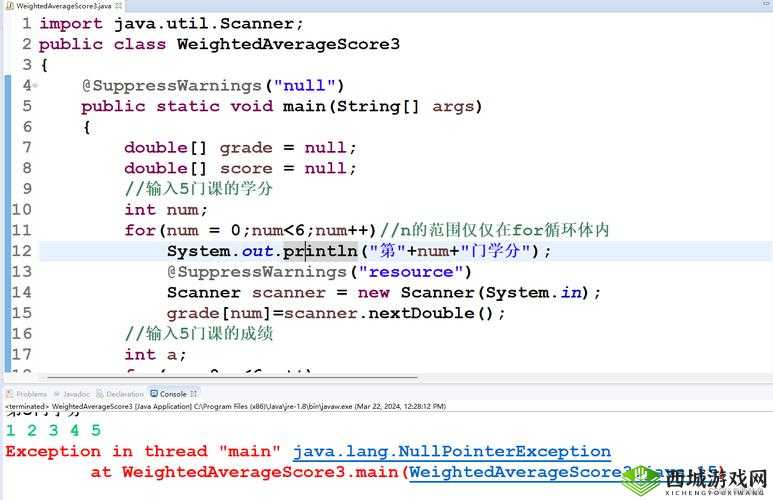Switch to the Problems tab
The image size is (773, 500).
click(27, 394)
